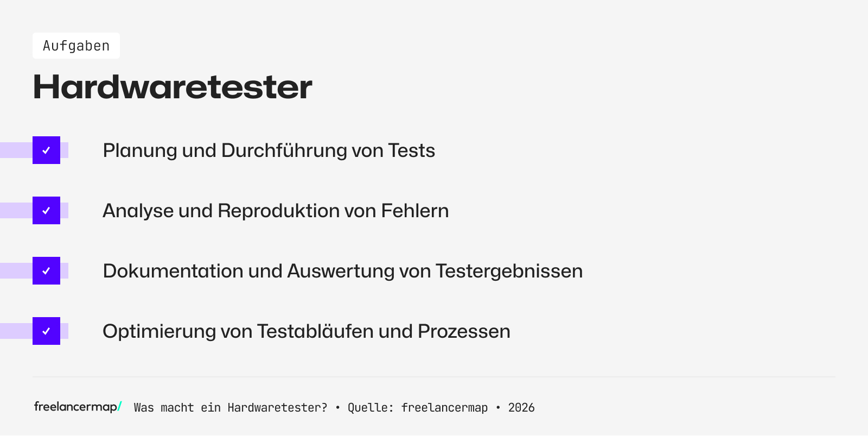
Task: Click the Aufgaben label tag
Action: pyautogui.click(x=76, y=46)
